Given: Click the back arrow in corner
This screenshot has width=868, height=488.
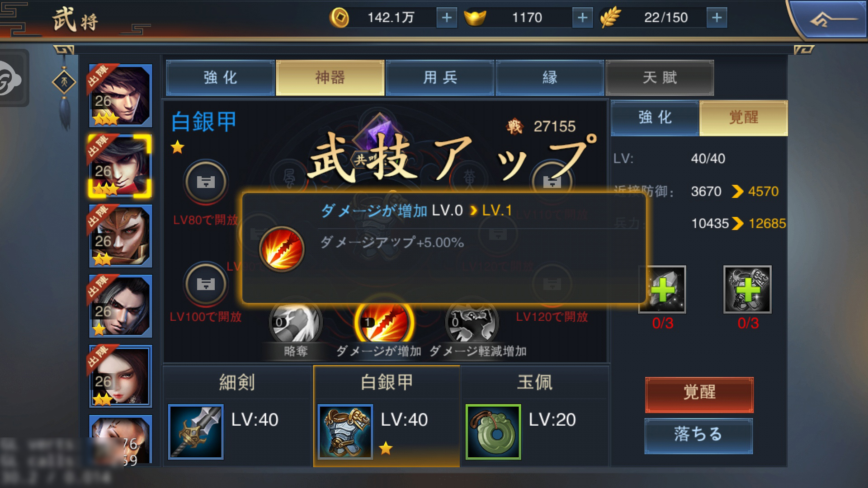Looking at the screenshot, I should click(830, 20).
